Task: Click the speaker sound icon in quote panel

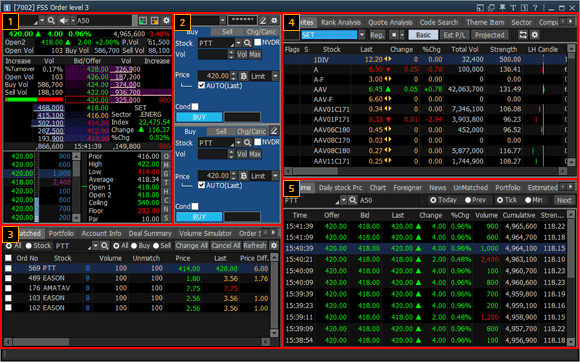Action: point(64,21)
